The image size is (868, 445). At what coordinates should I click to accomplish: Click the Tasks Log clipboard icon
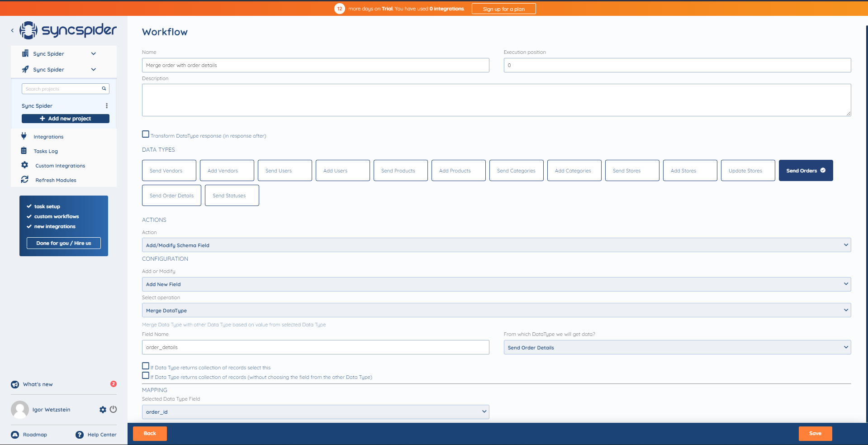[x=24, y=151]
